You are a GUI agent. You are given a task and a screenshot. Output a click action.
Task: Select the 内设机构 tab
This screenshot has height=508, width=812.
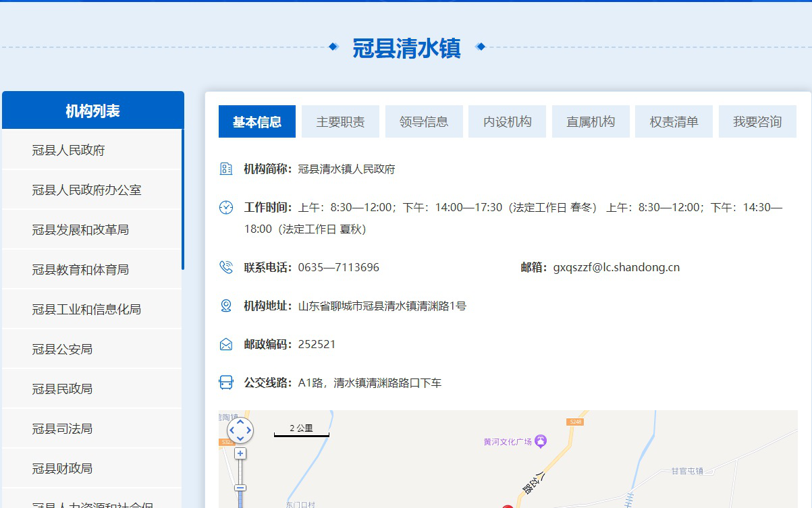pos(507,122)
